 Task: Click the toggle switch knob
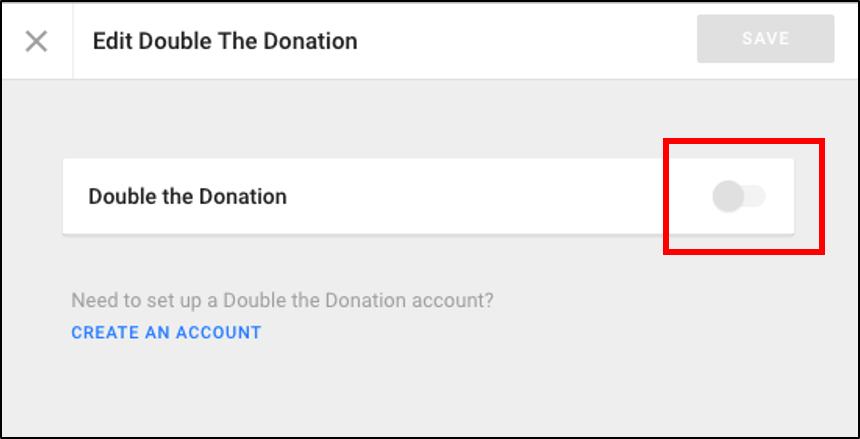pos(728,197)
